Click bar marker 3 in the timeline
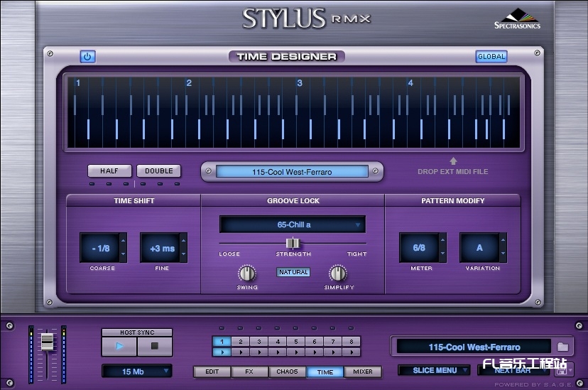 point(300,83)
